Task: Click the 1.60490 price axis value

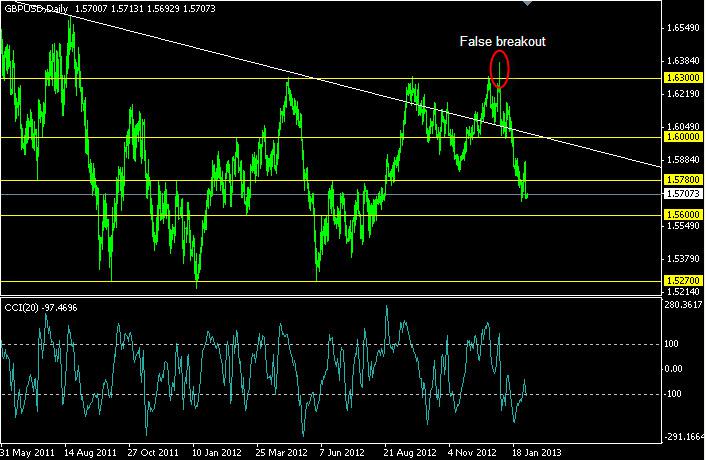Action: pos(683,127)
